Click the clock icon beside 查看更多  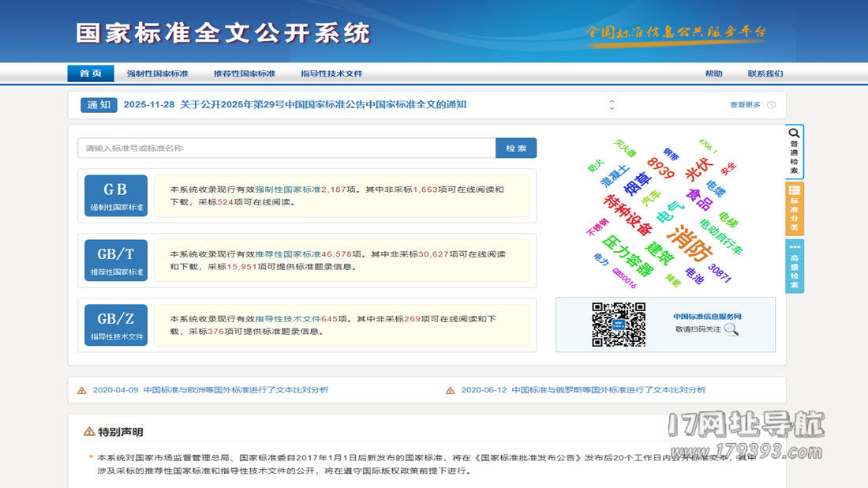(x=771, y=105)
